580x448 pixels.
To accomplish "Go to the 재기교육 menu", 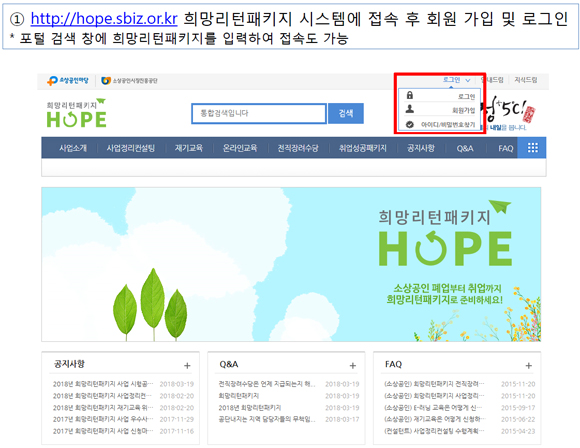I will point(189,148).
